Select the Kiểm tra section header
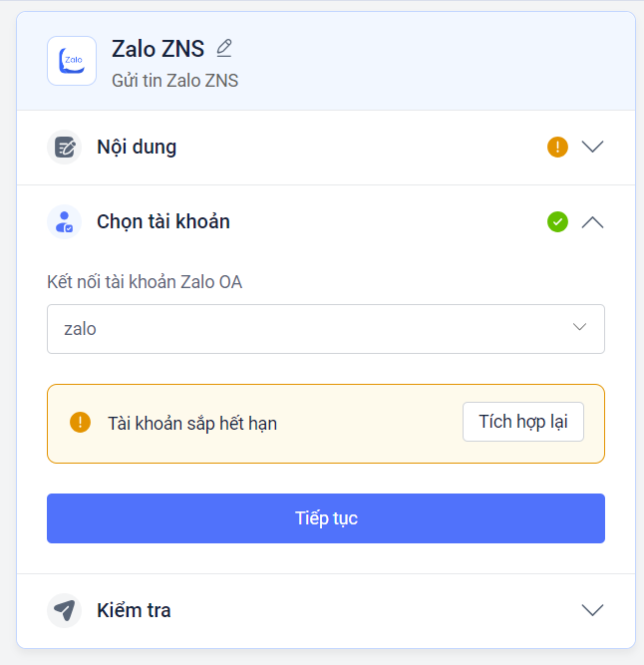This screenshot has width=644, height=665. coord(134,610)
